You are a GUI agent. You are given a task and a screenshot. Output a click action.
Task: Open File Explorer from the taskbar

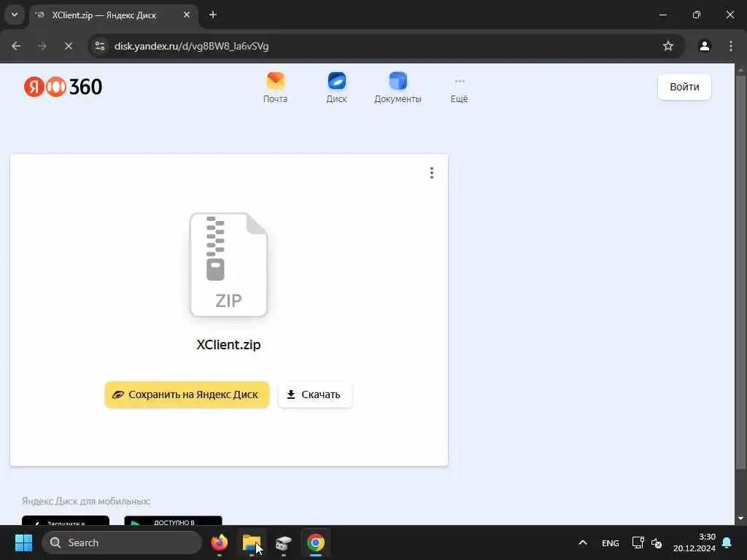coord(252,542)
